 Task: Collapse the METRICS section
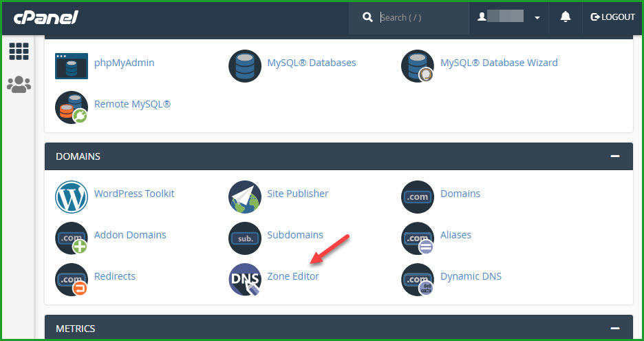pyautogui.click(x=615, y=328)
